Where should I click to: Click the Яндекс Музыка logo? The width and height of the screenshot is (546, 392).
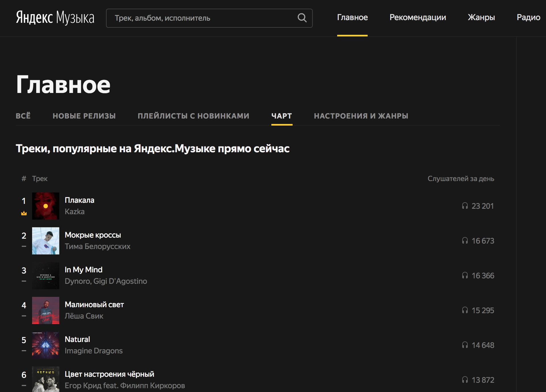click(x=55, y=18)
